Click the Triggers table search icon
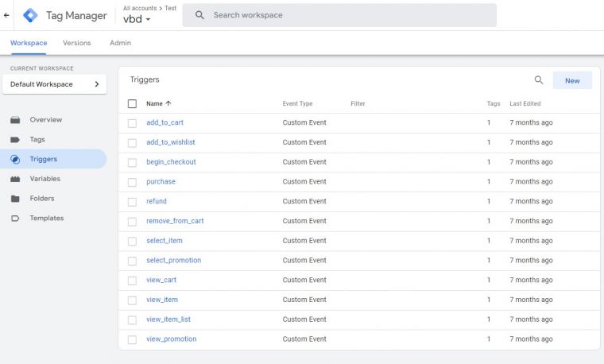The image size is (604, 364). (539, 80)
